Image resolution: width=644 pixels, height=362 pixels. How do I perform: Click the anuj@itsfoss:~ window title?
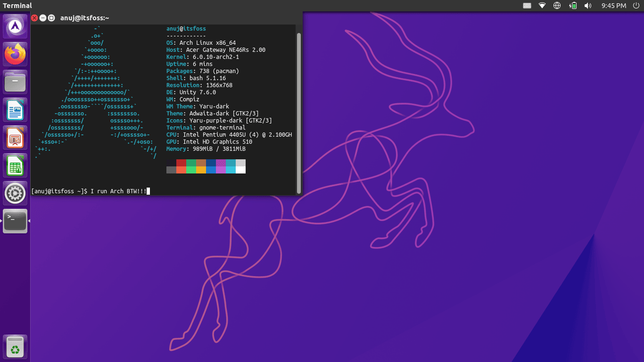coord(85,18)
